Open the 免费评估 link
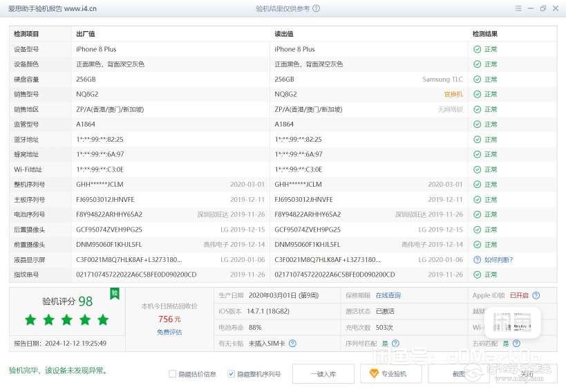 click(x=169, y=332)
